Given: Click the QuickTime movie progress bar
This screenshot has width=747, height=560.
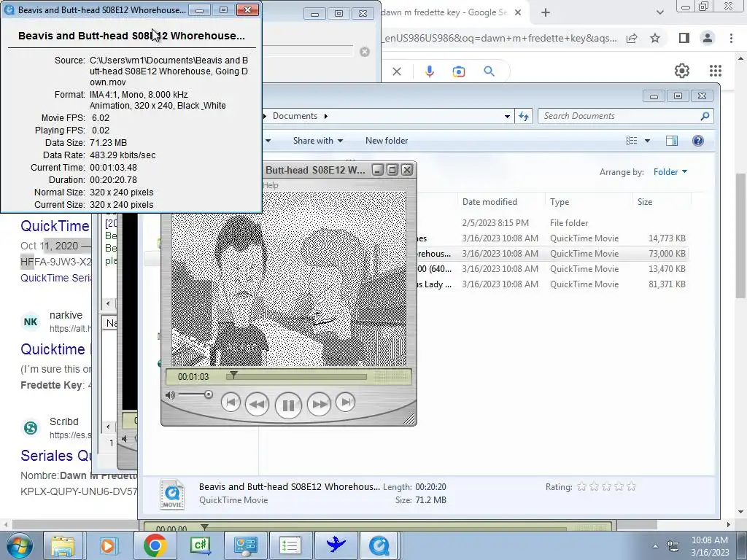Looking at the screenshot, I should [297, 377].
